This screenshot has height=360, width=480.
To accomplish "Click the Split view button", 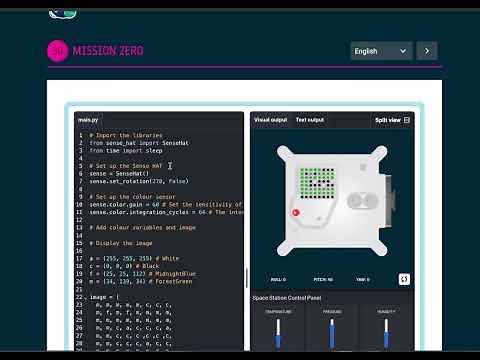I will click(392, 120).
